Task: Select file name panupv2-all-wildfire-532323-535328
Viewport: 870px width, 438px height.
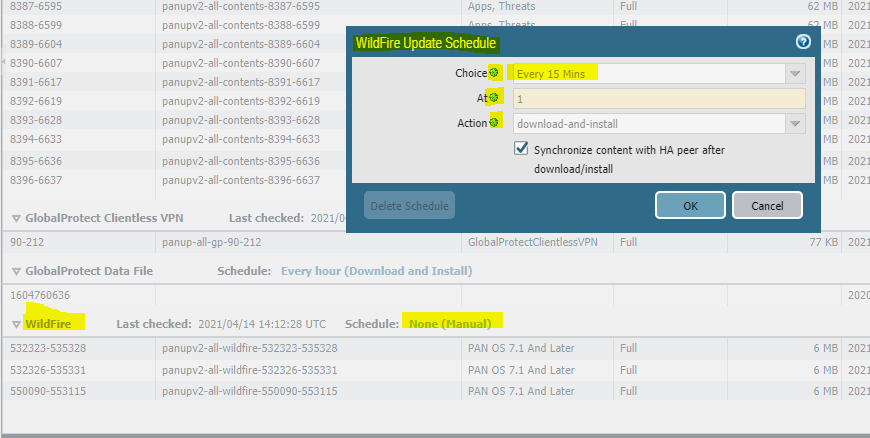Action: (x=250, y=348)
